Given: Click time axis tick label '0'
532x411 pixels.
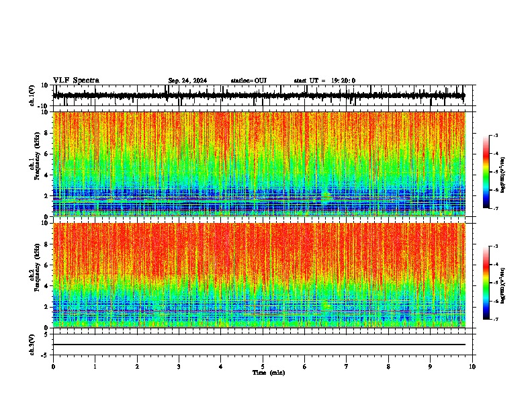Looking at the screenshot, I should pos(53,366).
